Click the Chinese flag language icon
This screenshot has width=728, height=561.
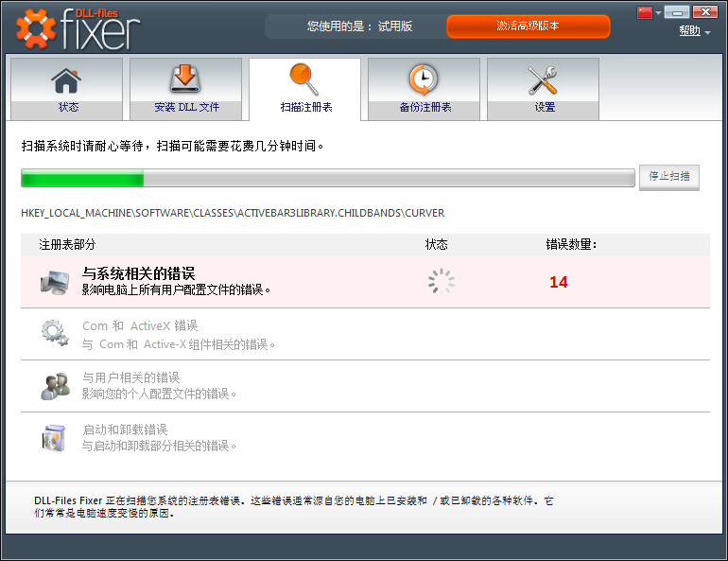click(x=645, y=12)
